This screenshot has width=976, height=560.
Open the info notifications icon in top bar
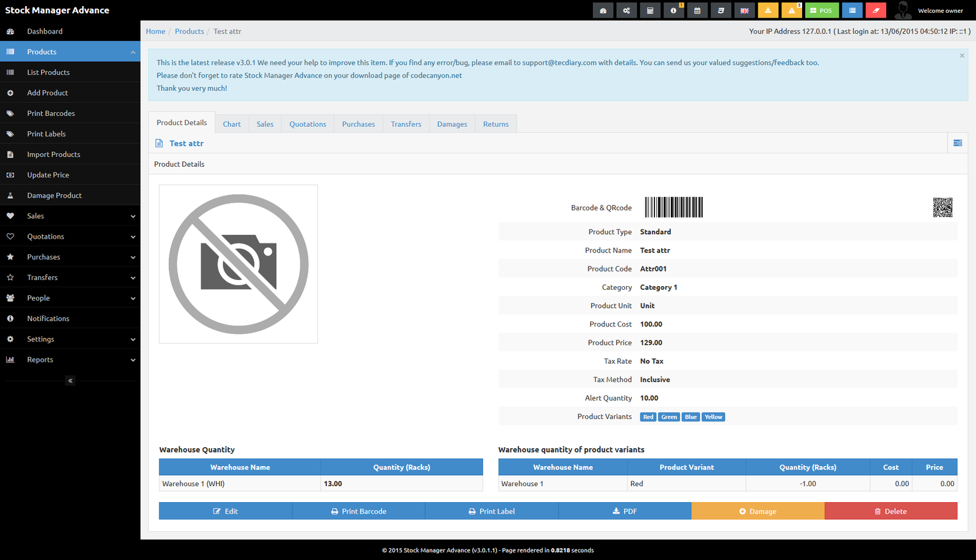673,10
